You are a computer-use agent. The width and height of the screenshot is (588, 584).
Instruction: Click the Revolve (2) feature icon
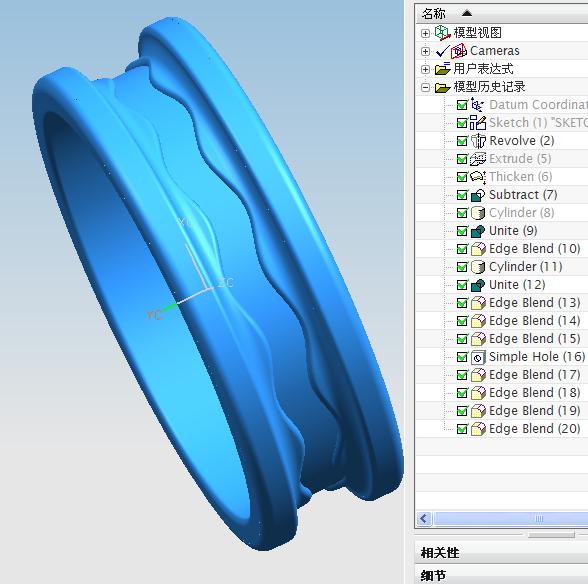point(478,141)
